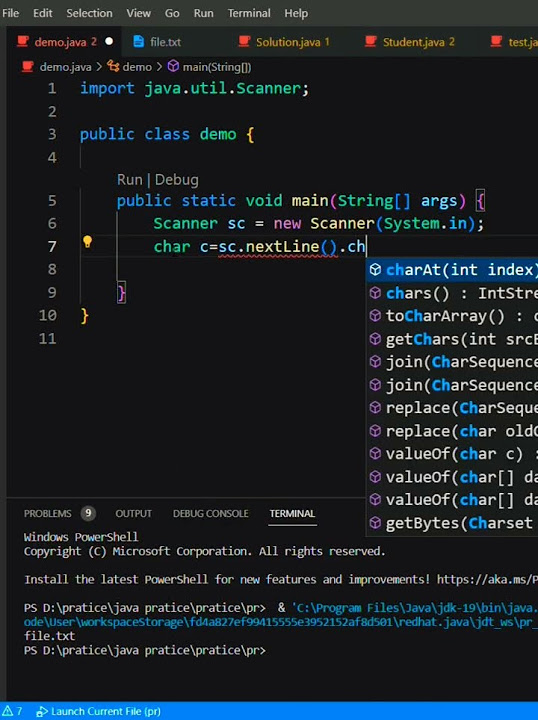Open the File menu
Viewport: 538px width, 720px height.
(10, 13)
